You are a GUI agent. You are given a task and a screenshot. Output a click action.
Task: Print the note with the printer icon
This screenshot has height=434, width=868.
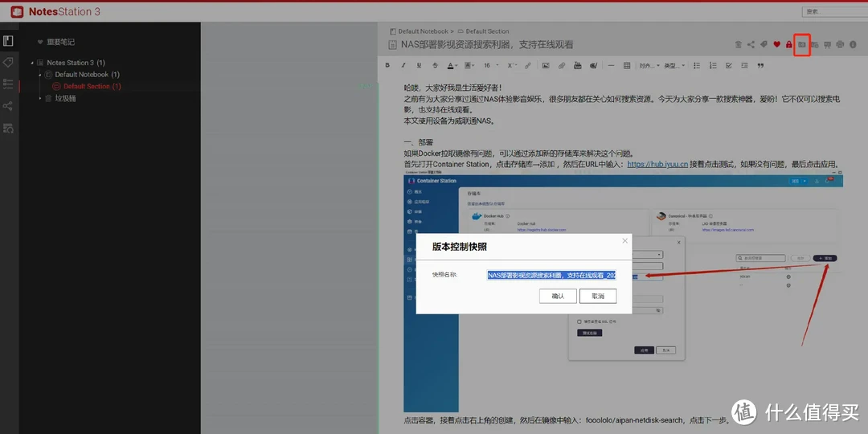tap(840, 44)
